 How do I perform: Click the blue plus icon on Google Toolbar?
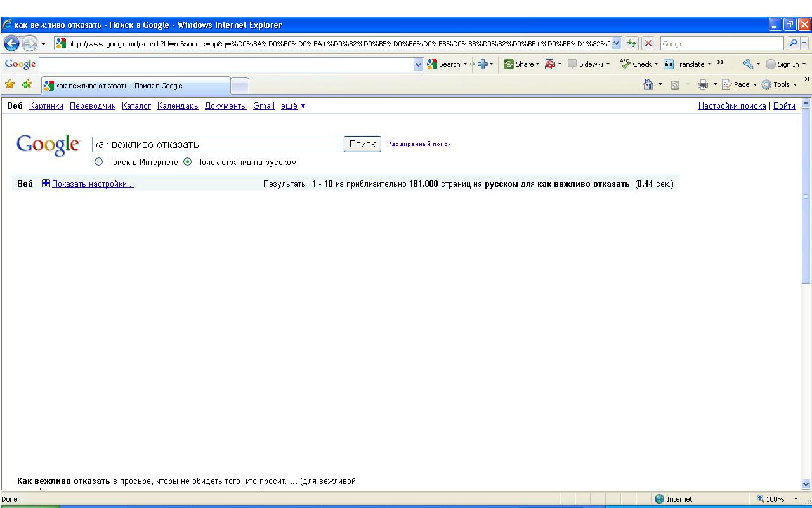coord(483,64)
